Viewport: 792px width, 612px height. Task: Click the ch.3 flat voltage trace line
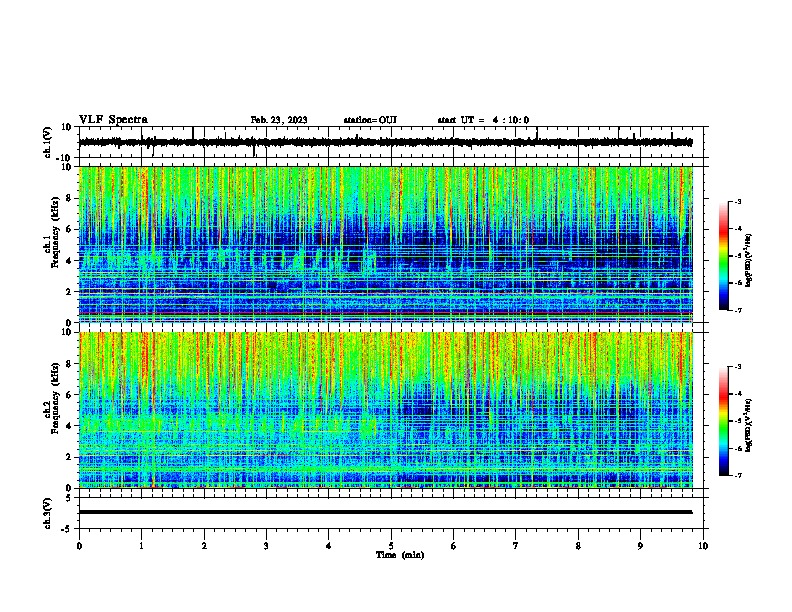click(x=385, y=512)
